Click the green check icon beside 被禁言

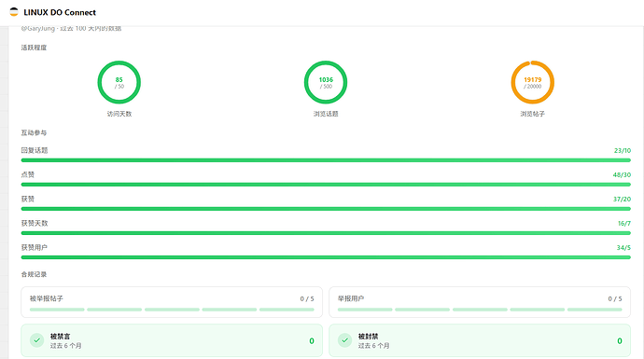[x=37, y=340]
